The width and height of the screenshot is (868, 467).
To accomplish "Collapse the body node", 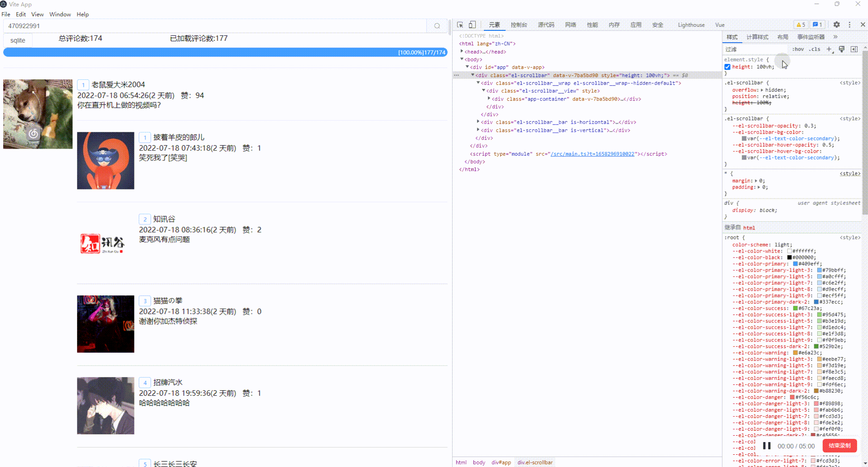I will (x=462, y=59).
